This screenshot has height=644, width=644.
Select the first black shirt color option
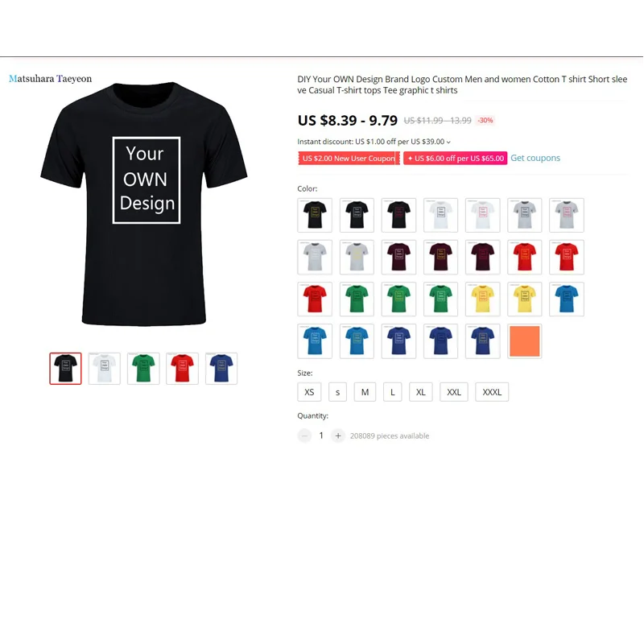pos(315,215)
